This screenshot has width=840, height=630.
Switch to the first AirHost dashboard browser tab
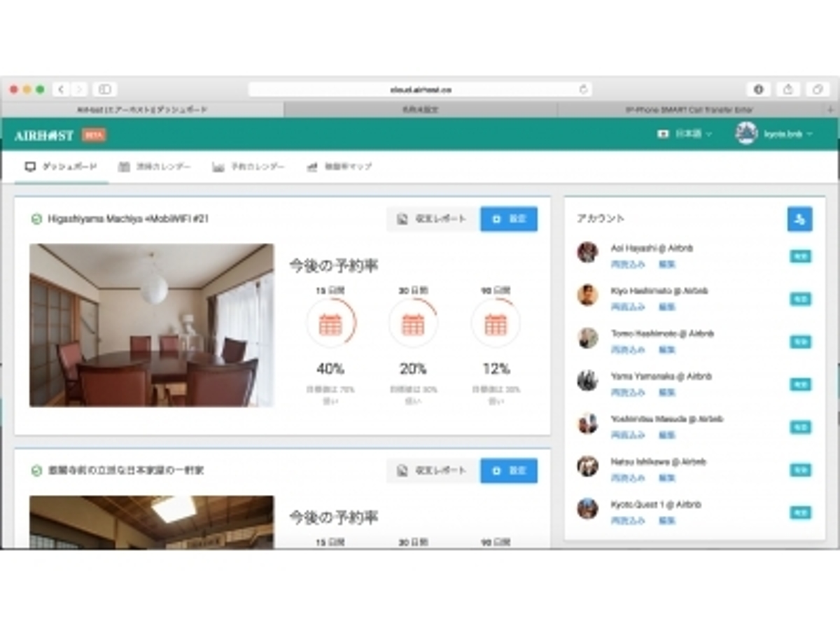[x=143, y=110]
